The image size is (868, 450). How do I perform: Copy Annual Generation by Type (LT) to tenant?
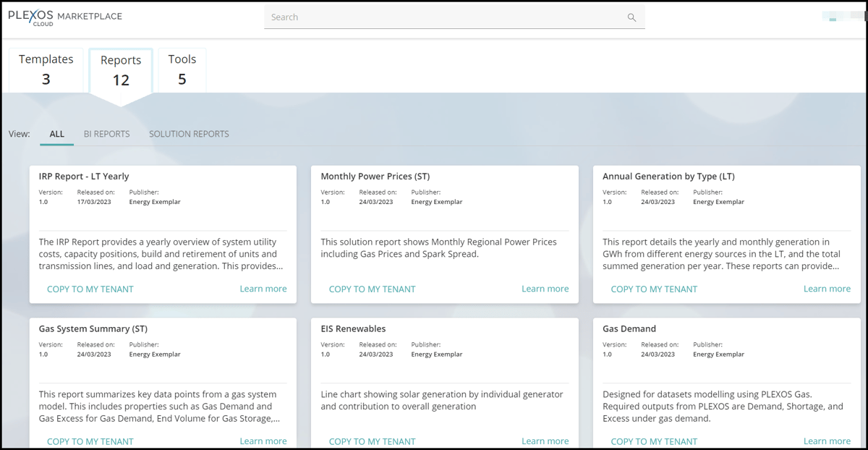pos(655,289)
